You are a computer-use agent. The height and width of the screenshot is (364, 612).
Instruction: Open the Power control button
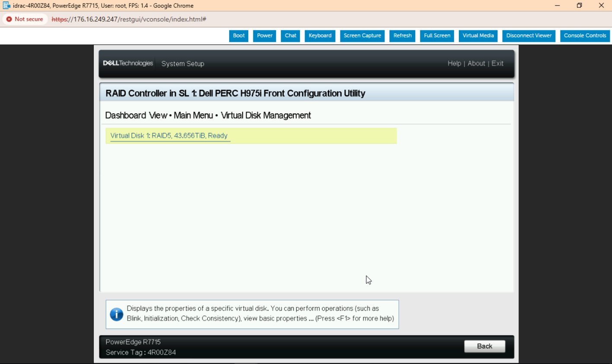265,36
